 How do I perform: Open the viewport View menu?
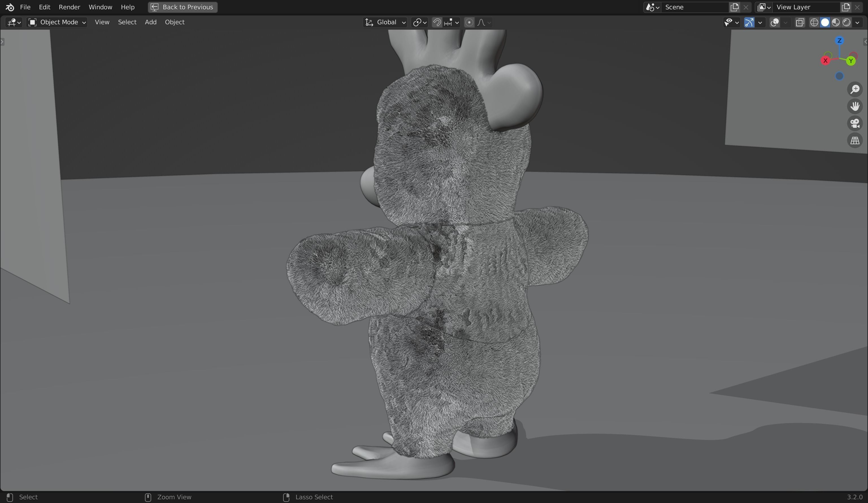click(x=102, y=22)
